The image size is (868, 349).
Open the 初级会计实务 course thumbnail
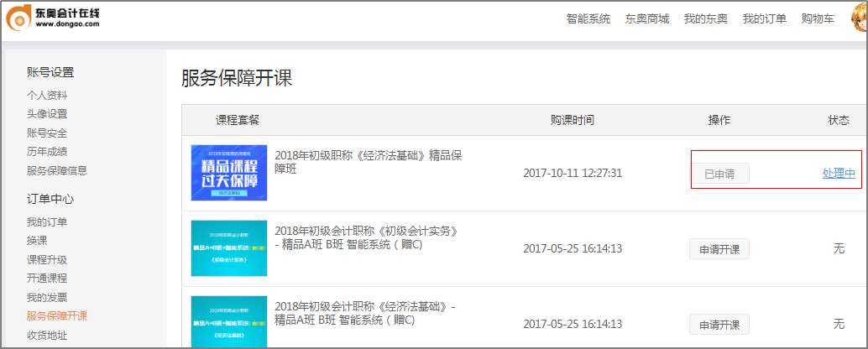[228, 248]
